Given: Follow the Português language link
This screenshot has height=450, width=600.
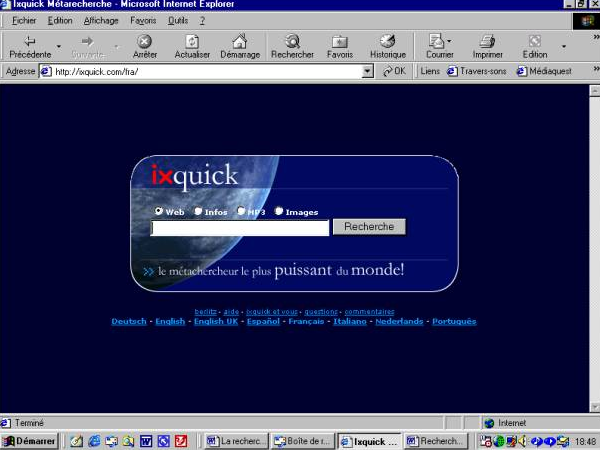Looking at the screenshot, I should click(454, 321).
